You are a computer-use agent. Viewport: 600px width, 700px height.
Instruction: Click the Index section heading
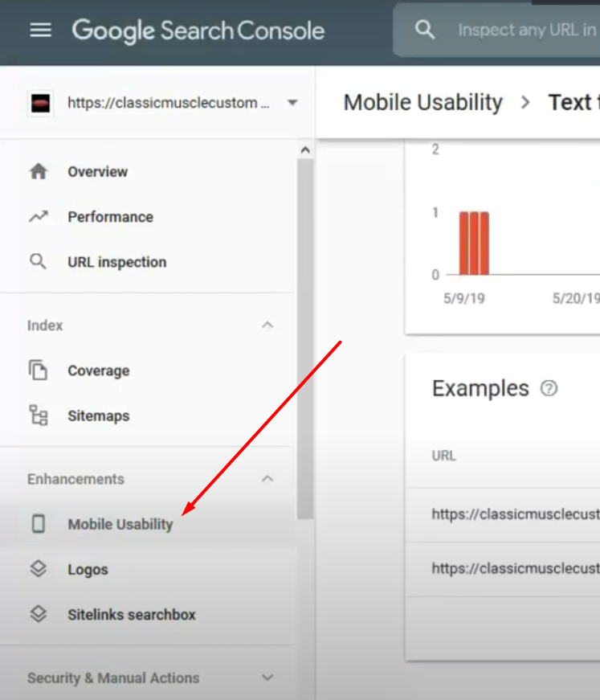pyautogui.click(x=45, y=325)
